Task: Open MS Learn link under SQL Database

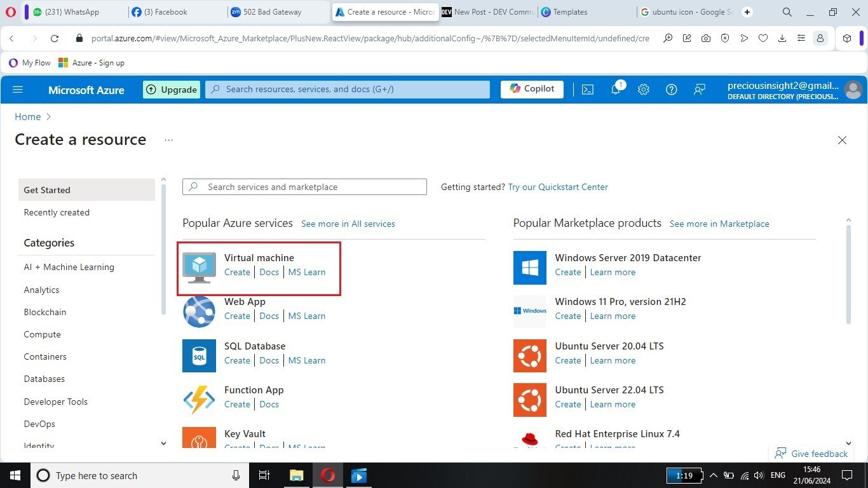Action: pos(307,360)
